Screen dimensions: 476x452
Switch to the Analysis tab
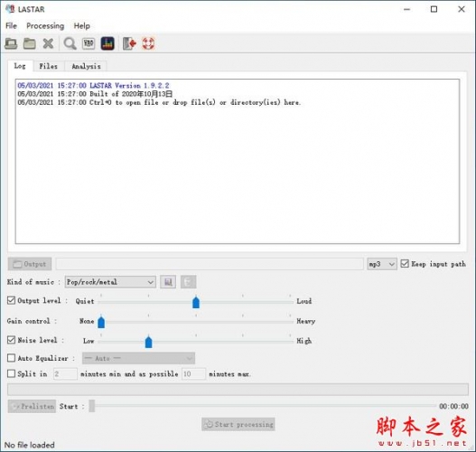(x=86, y=66)
